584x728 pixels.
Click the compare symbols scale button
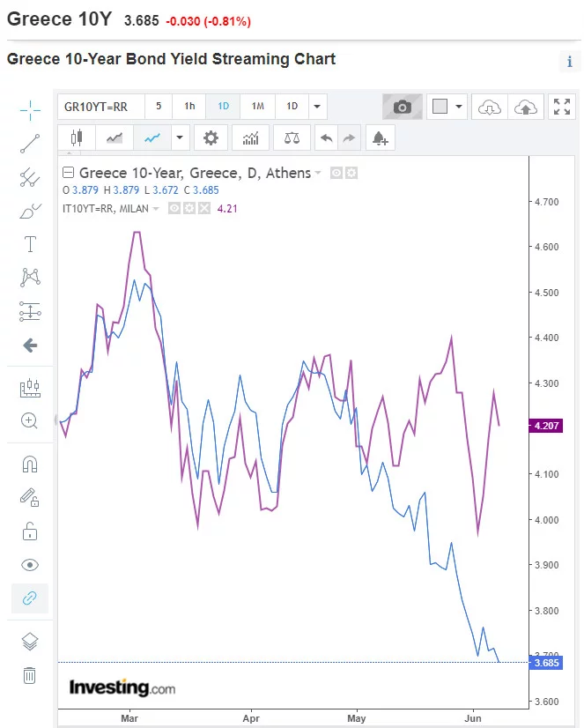[292, 137]
